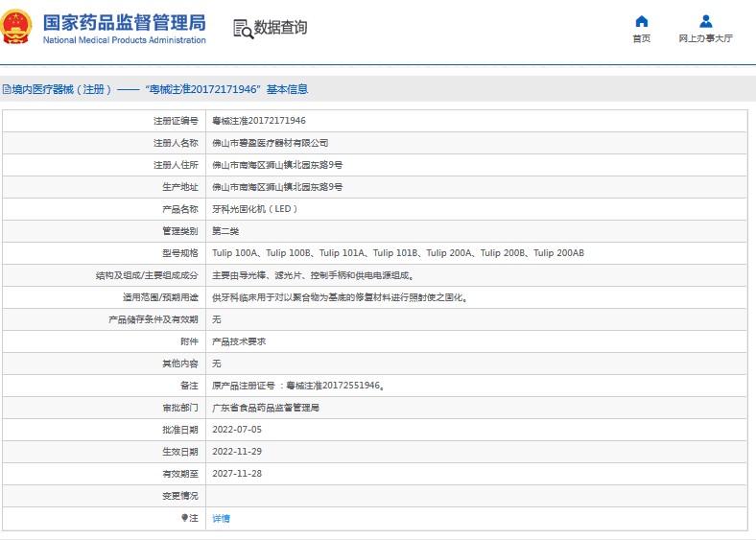This screenshot has width=756, height=540.
Task: Select expiry date 2027-11-28
Action: coord(237,474)
